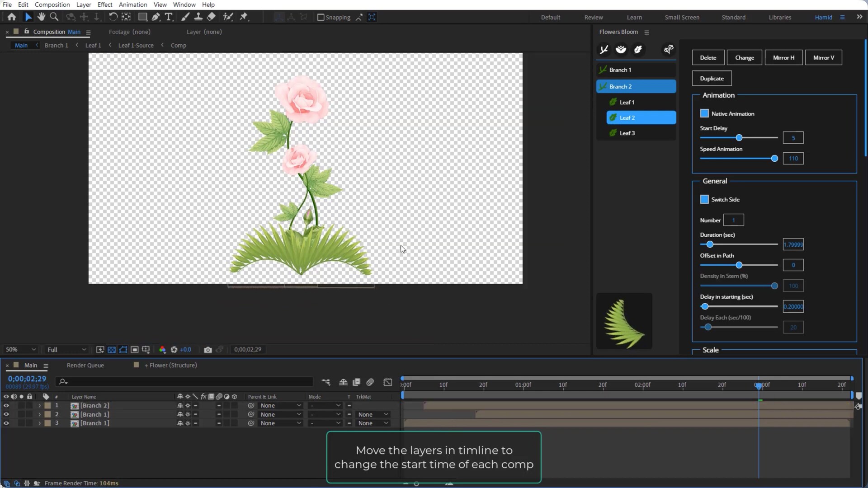The height and width of the screenshot is (488, 868).
Task: Open the Full resolution dropdown
Action: click(x=66, y=350)
